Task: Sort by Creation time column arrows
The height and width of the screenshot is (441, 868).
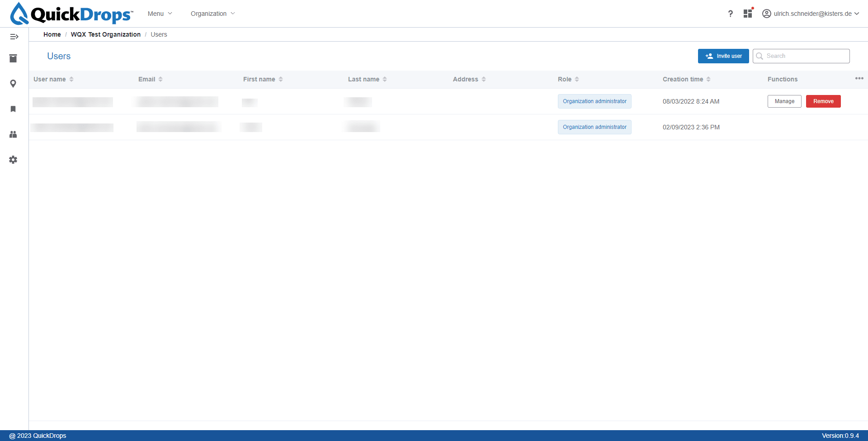Action: click(x=708, y=79)
